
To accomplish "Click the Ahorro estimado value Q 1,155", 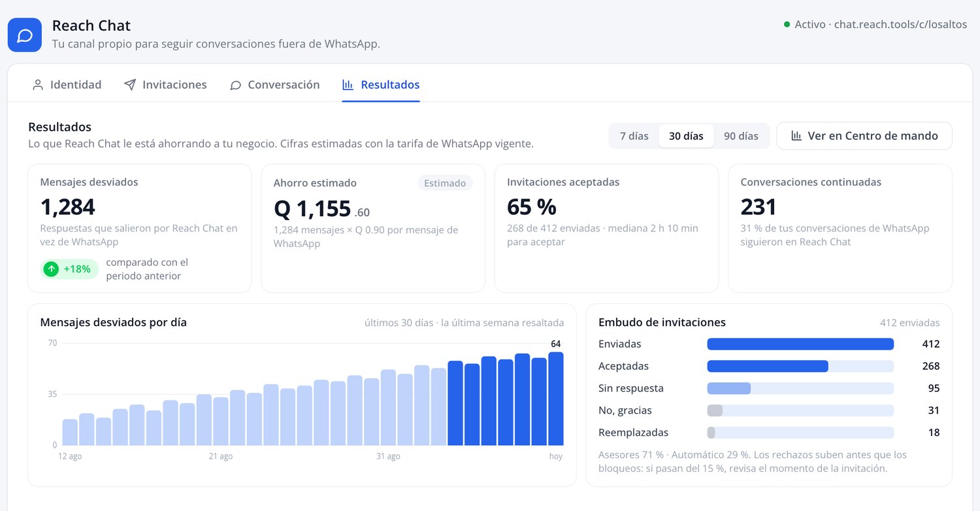I will pos(312,208).
